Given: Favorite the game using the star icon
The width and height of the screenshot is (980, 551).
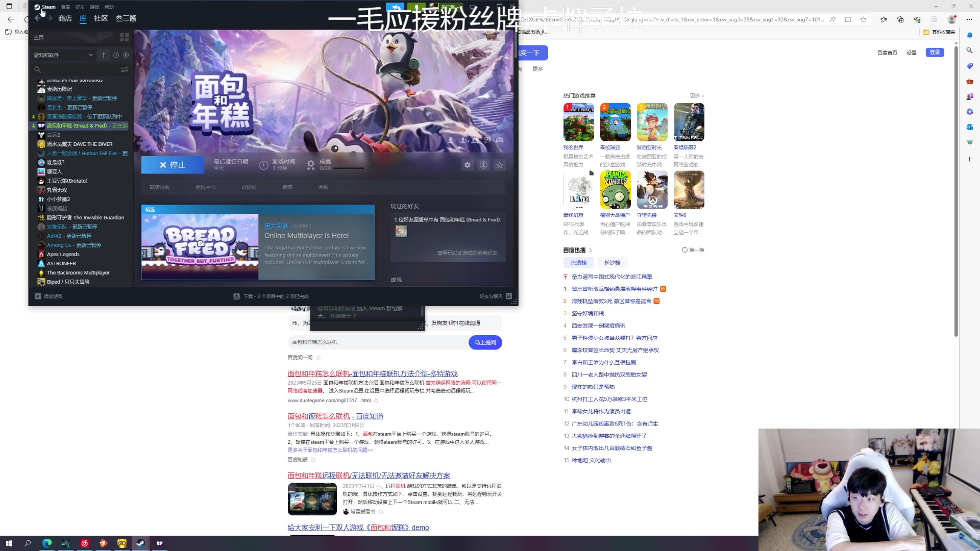Looking at the screenshot, I should tap(499, 165).
